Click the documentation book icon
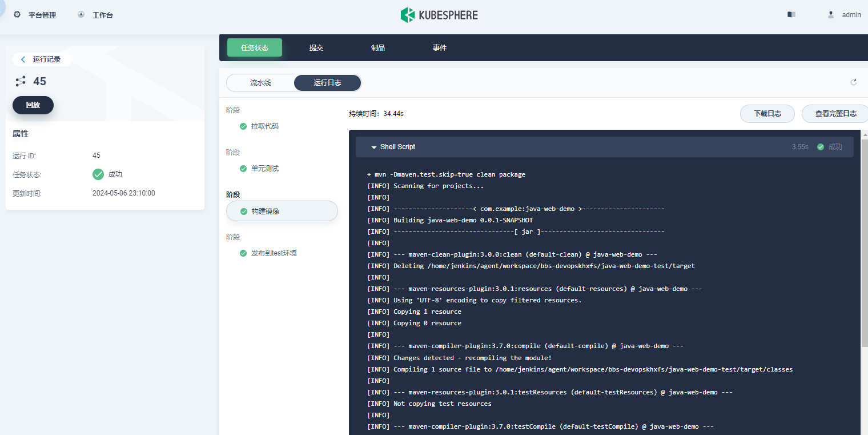This screenshot has height=435, width=868. click(791, 14)
